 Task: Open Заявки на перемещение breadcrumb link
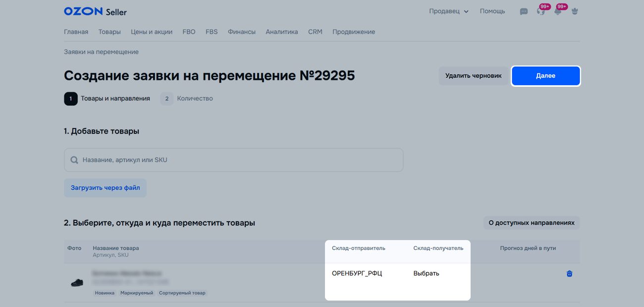(x=101, y=52)
